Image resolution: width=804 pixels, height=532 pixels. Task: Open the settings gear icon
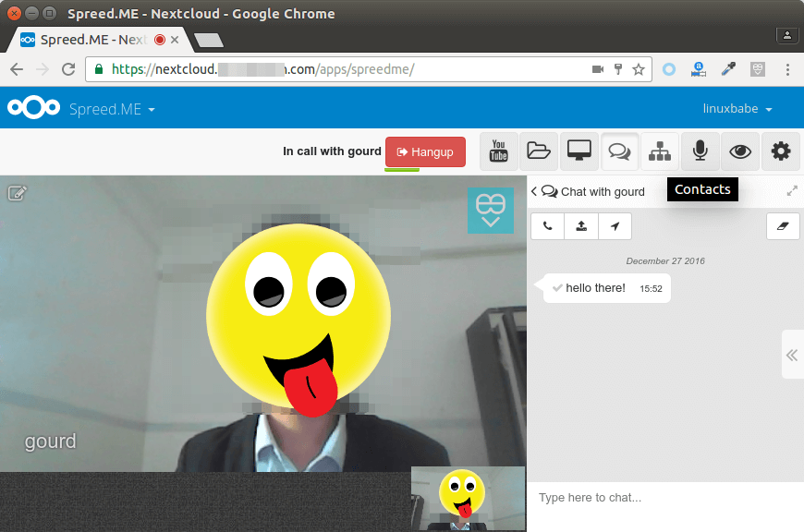tap(781, 151)
